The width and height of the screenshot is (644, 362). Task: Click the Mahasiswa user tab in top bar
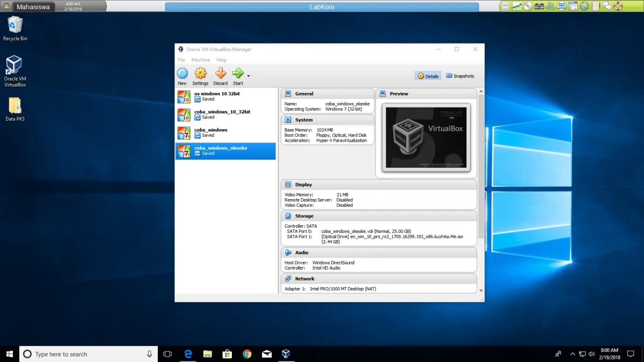(33, 7)
